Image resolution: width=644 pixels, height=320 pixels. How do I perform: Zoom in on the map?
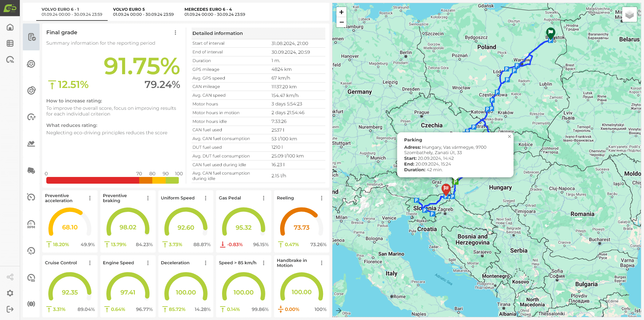[x=341, y=12]
